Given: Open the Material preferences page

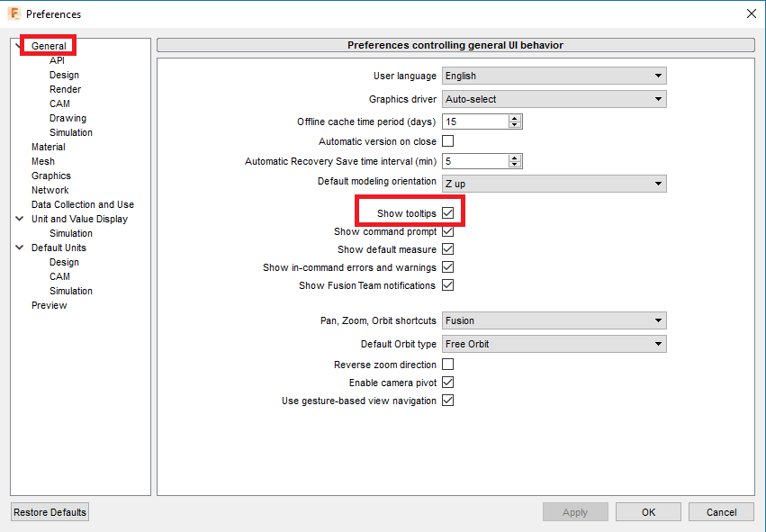Looking at the screenshot, I should [x=48, y=146].
